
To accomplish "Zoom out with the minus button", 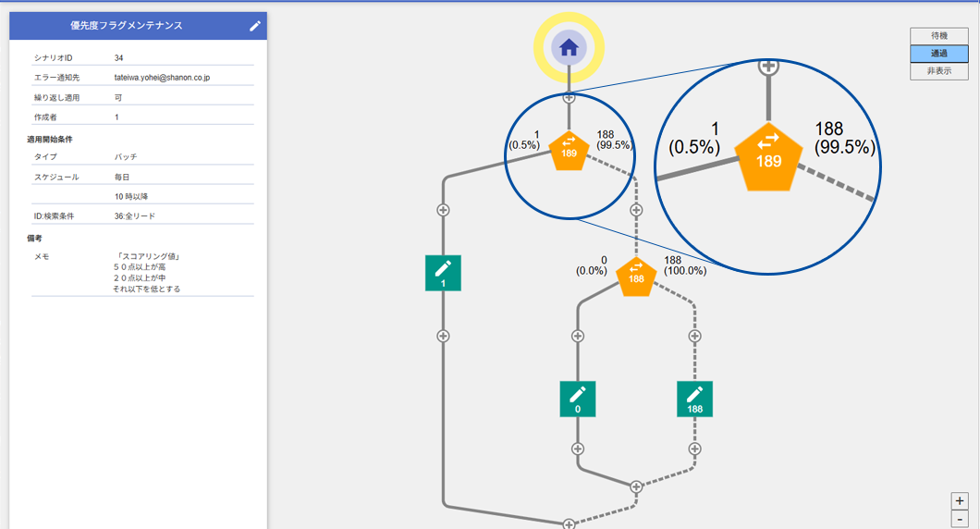I will pyautogui.click(x=960, y=519).
